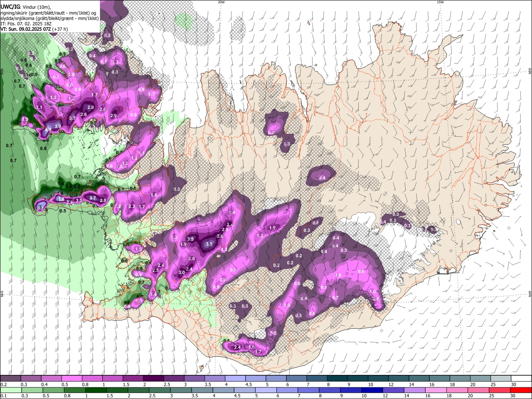532x399 pixels.
Task: Pick the upper-row swatch labeled 12
Action: (399, 379)
